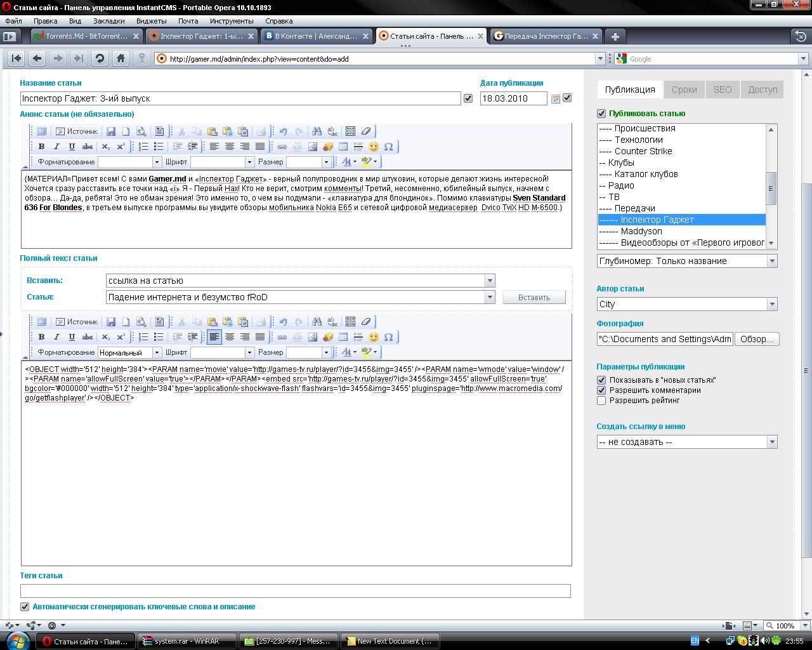Screen dimensions: 812x650
Task: Open the calendar picker beside the publication date
Action: tap(556, 98)
